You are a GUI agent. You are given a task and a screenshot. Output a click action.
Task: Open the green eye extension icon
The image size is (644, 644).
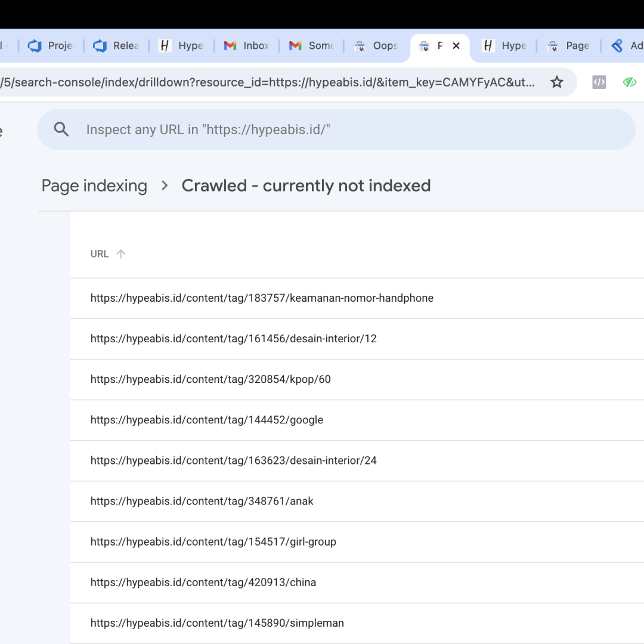pyautogui.click(x=629, y=82)
